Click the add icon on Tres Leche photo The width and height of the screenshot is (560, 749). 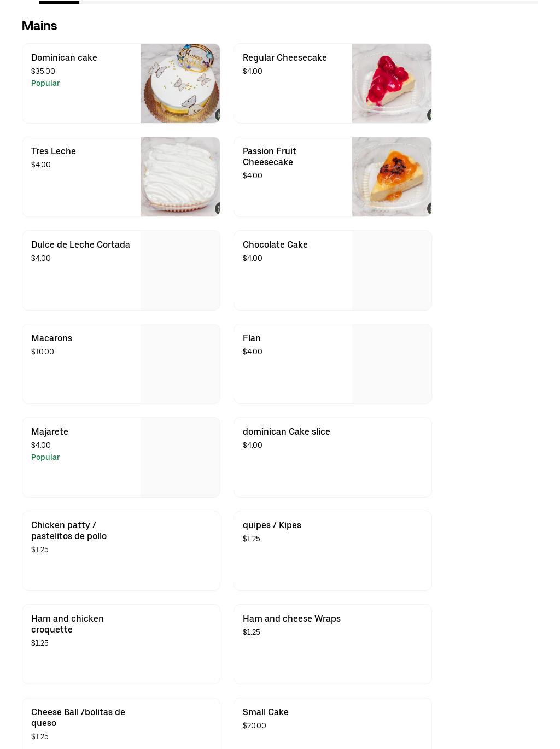pos(219,208)
